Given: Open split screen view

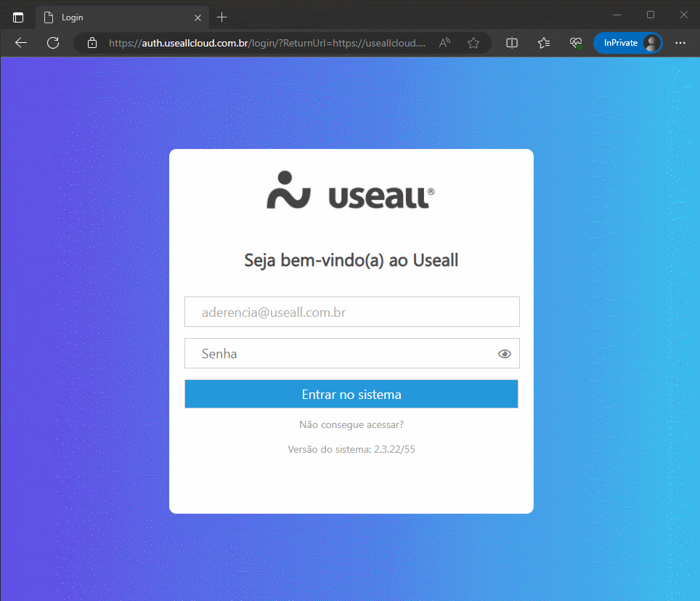Looking at the screenshot, I should 512,43.
